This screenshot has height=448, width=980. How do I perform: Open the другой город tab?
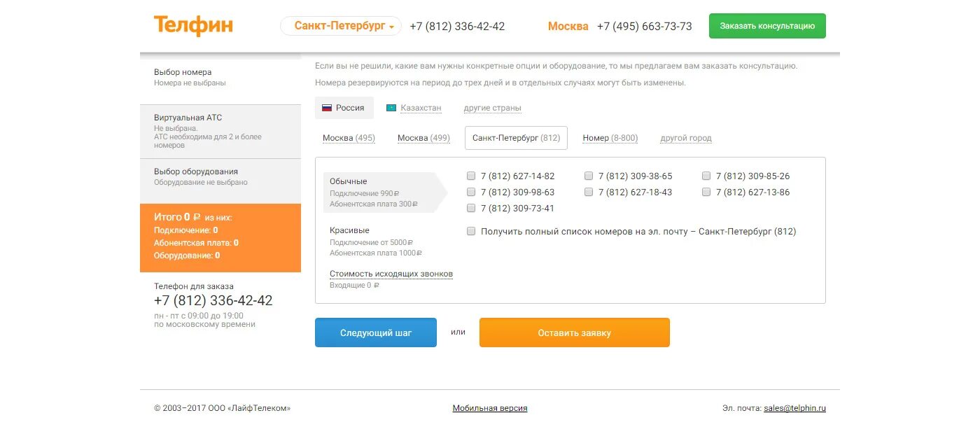click(x=686, y=138)
